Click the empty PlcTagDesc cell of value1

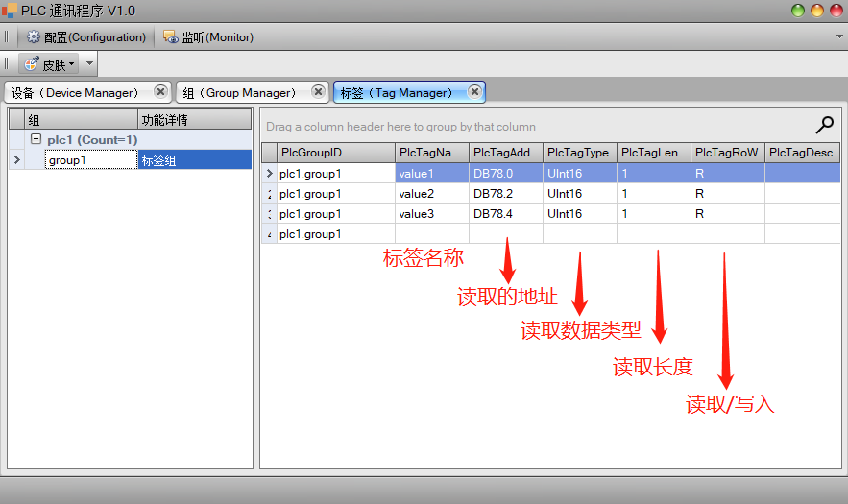(803, 174)
